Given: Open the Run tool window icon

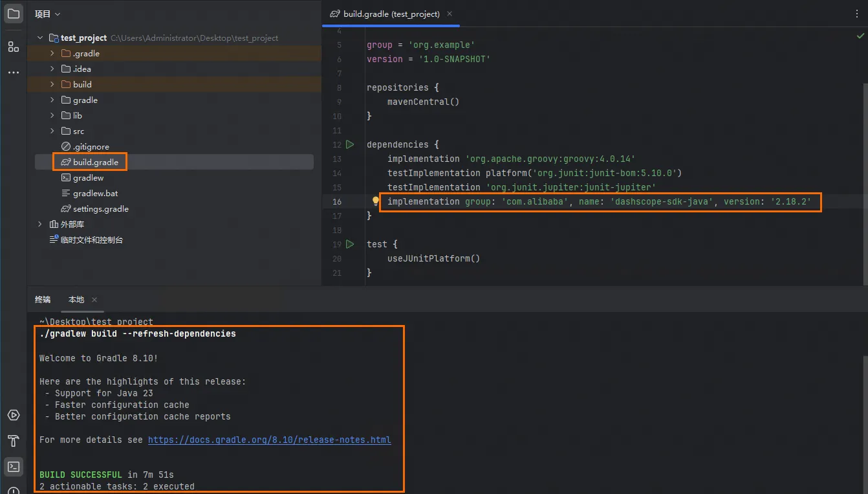Looking at the screenshot, I should pyautogui.click(x=14, y=415).
